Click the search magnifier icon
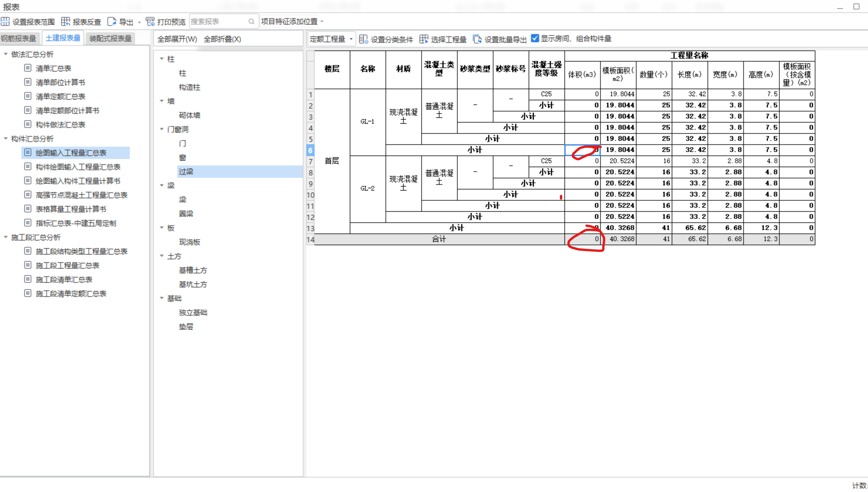The image size is (868, 492). tap(251, 22)
